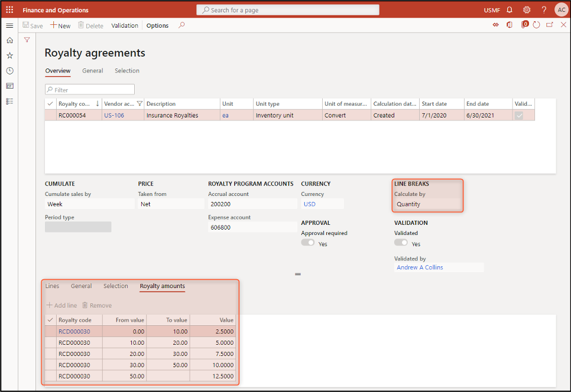
Task: Toggle the Approval required switch
Action: 307,243
